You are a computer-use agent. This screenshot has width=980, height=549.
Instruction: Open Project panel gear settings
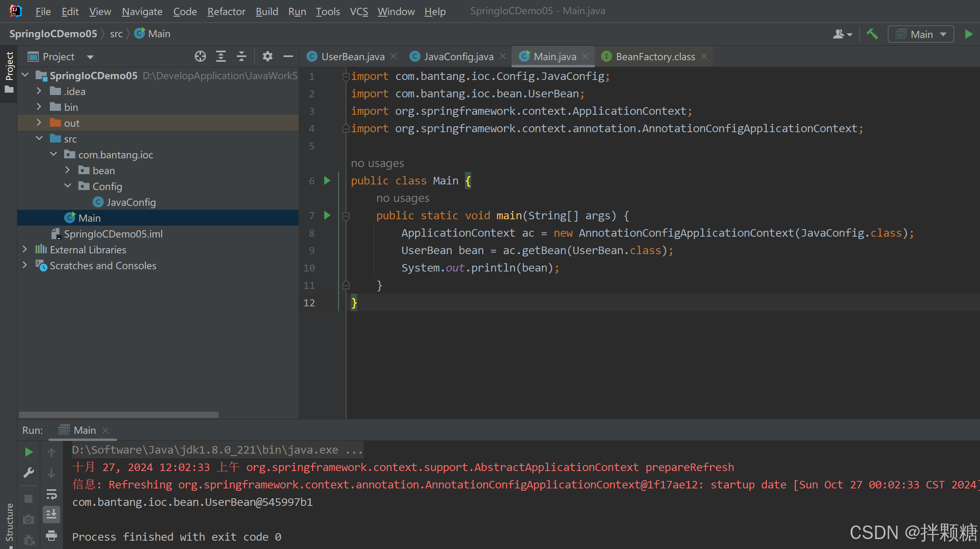(268, 57)
